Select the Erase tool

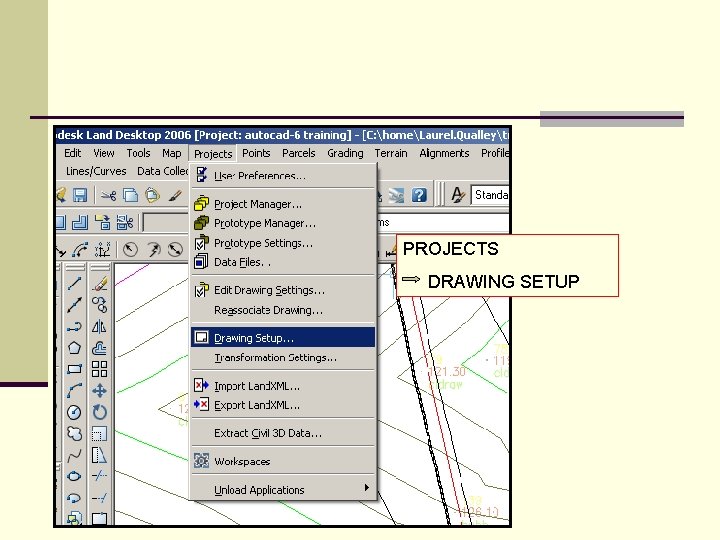(100, 283)
